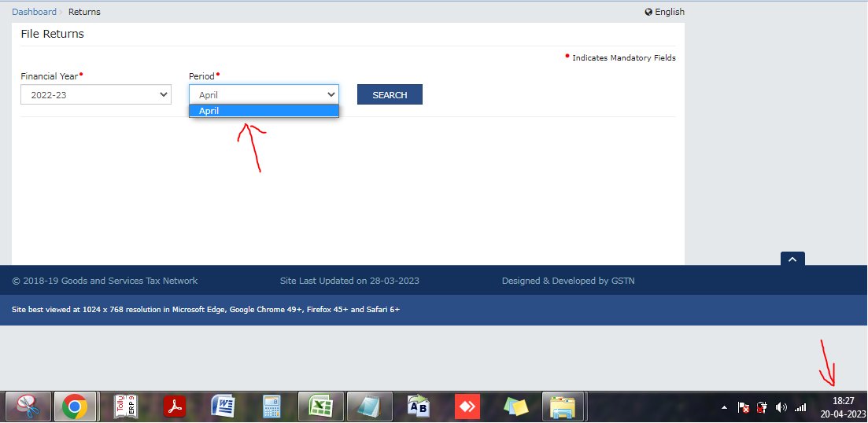
Task: Open the volume speaker tray icon
Action: [781, 408]
